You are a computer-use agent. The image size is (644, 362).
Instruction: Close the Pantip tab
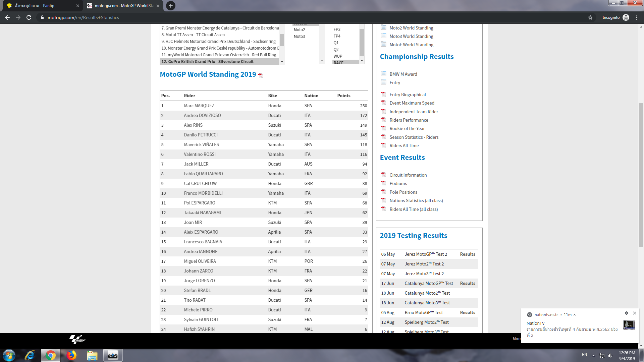[77, 6]
